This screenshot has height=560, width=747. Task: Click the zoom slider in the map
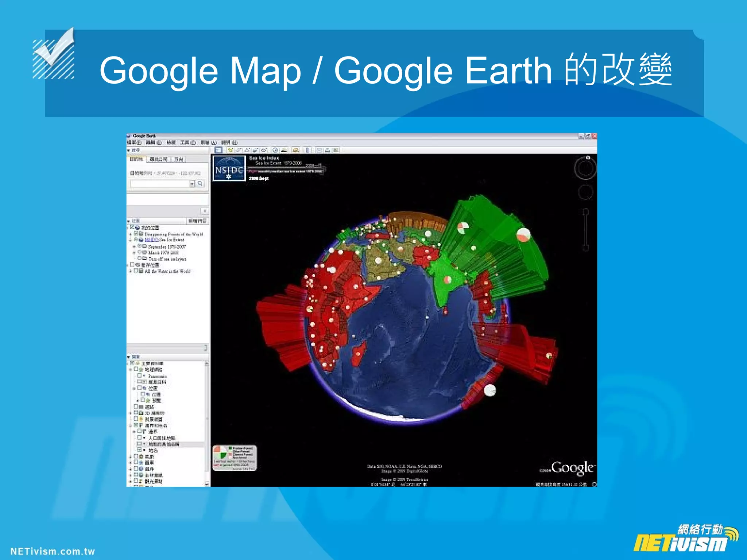click(585, 230)
